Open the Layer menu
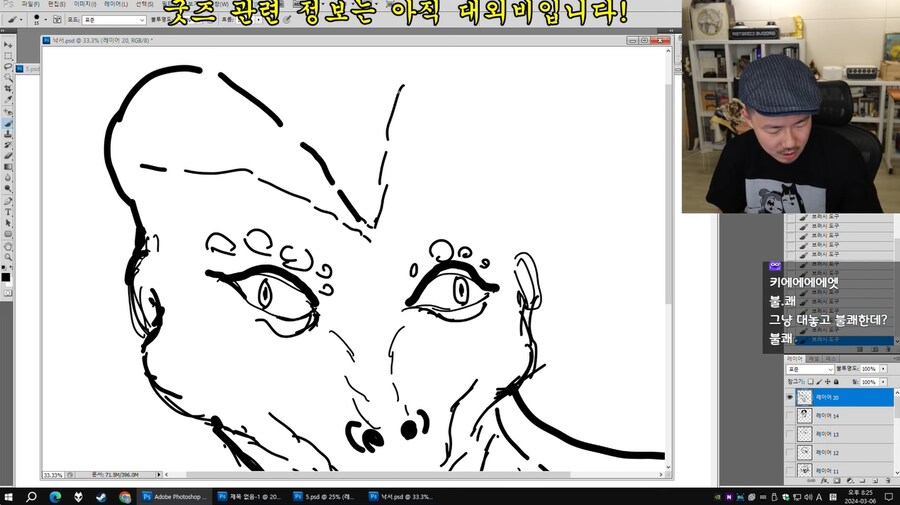Screen dimensions: 900x505 tap(115, 4)
